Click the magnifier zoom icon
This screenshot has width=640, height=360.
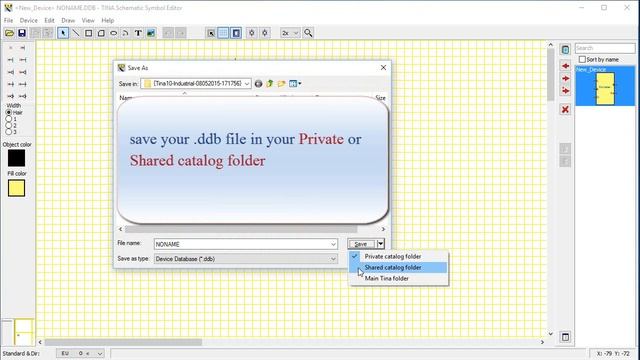[x=309, y=33]
